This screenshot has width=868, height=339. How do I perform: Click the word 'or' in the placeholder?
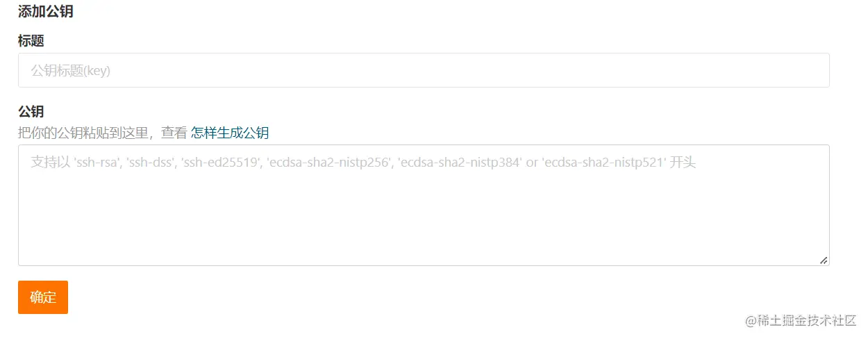(x=532, y=163)
